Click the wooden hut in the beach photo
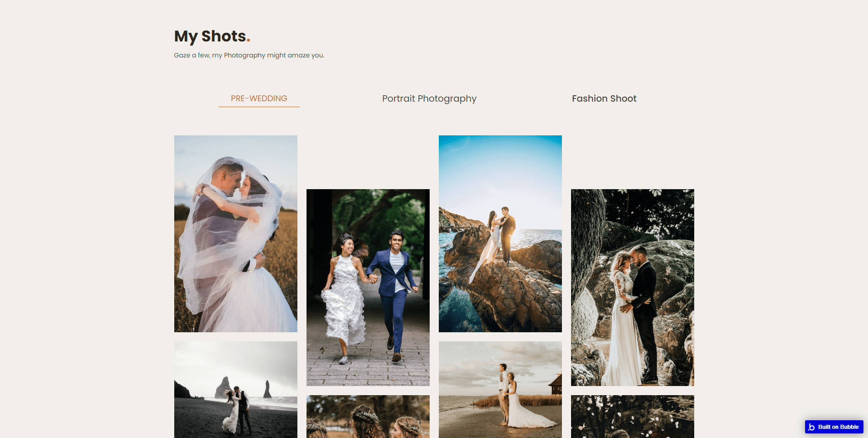Image resolution: width=868 pixels, height=438 pixels. (556, 386)
